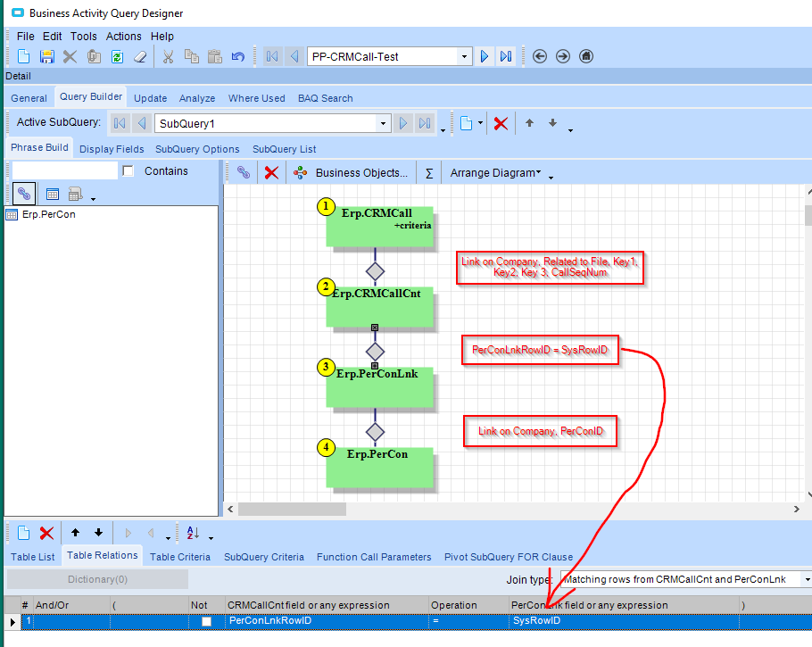Click the PerConLnkRowID cell in relation row
The width and height of the screenshot is (812, 647).
327,620
